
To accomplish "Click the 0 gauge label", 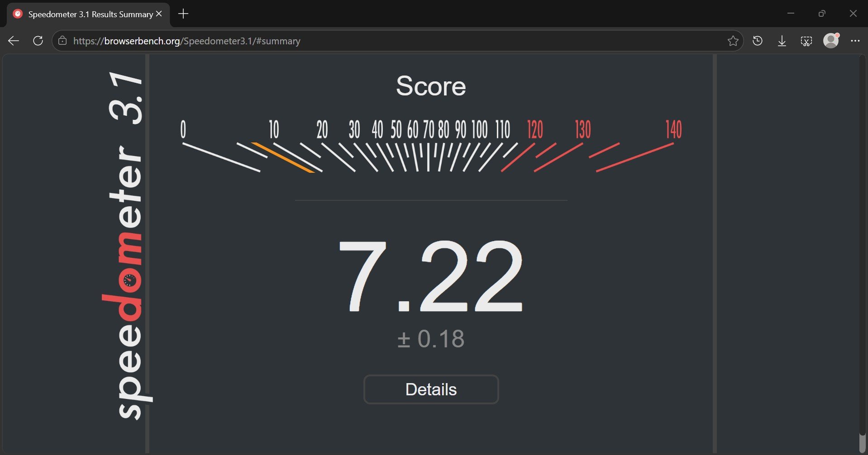I will (x=183, y=129).
